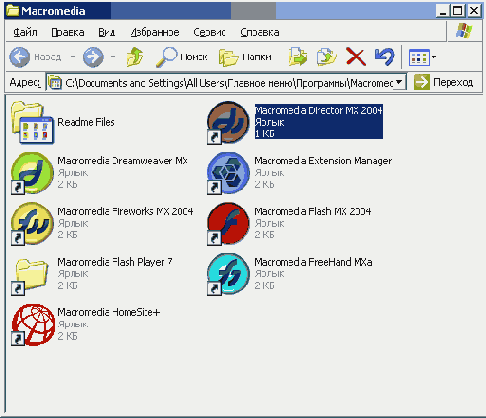Screen dimensions: 486x418
Task: Click the Readme Files label
Action: 86,122
